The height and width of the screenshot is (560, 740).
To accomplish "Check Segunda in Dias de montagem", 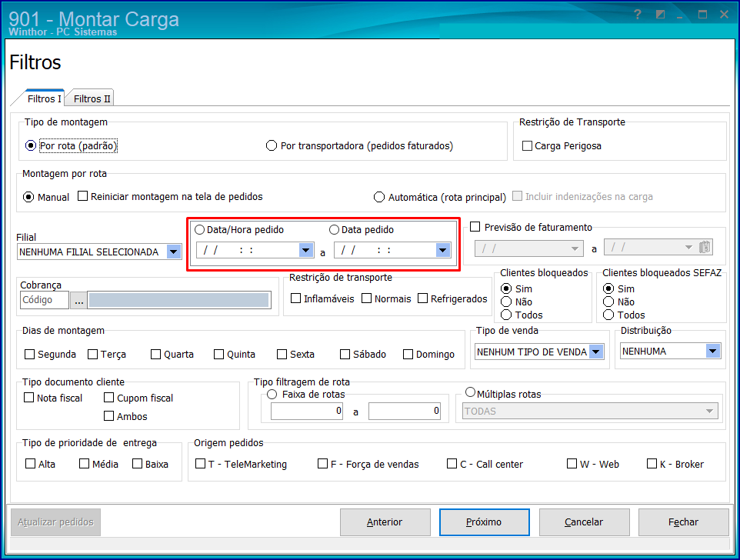I will click(x=30, y=354).
